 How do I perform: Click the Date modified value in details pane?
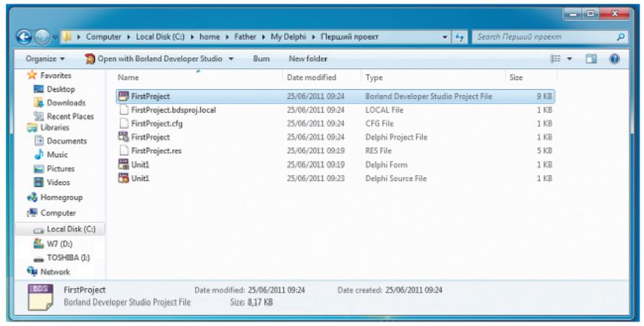click(277, 290)
